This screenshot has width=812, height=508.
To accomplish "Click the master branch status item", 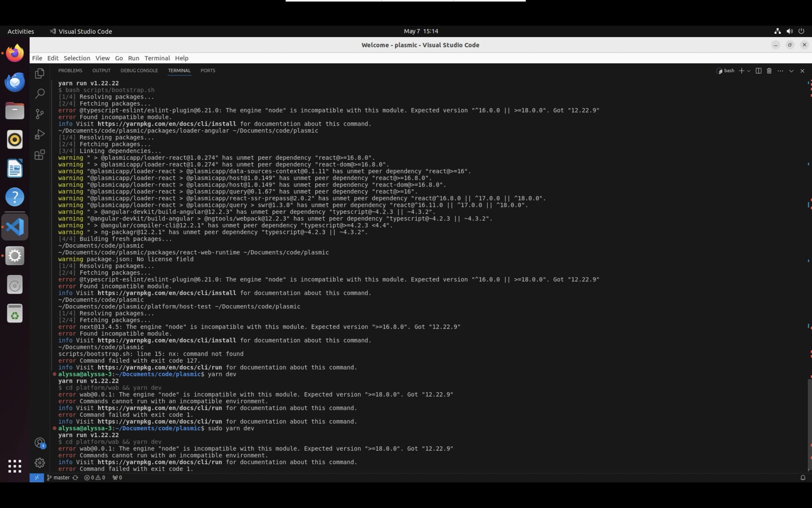I will 58,478.
